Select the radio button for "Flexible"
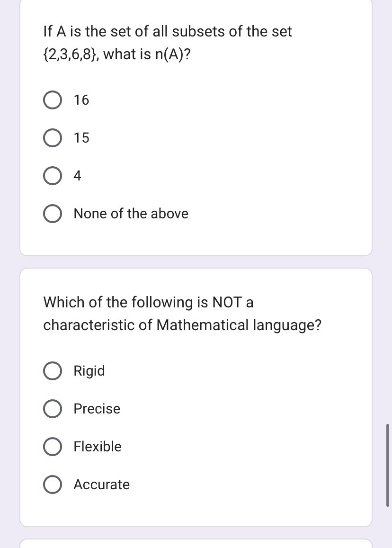This screenshot has width=392, height=548. click(x=52, y=447)
